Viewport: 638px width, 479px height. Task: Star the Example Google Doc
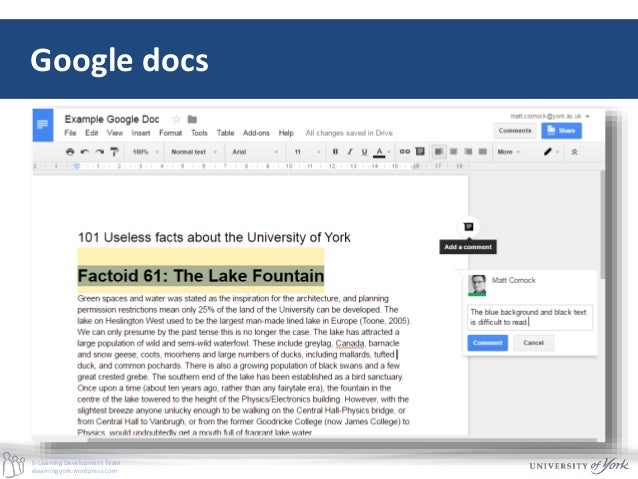pos(176,119)
